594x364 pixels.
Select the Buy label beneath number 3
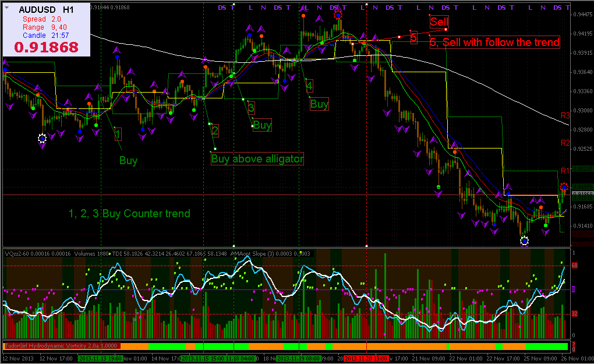pos(262,125)
